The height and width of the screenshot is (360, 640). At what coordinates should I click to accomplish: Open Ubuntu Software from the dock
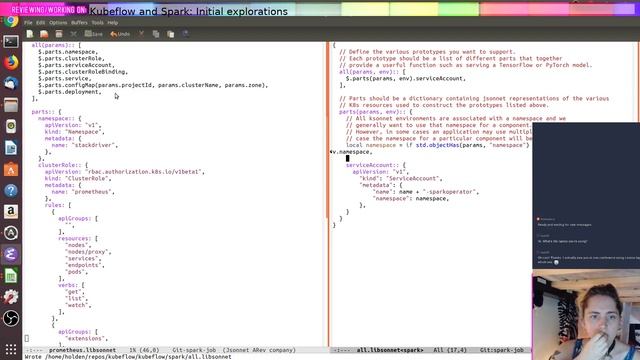click(x=11, y=169)
